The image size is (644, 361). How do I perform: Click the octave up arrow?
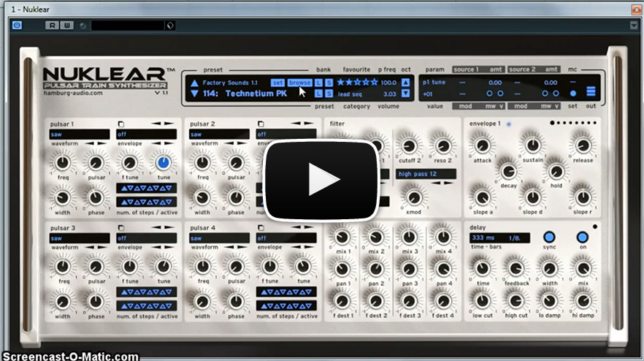406,83
